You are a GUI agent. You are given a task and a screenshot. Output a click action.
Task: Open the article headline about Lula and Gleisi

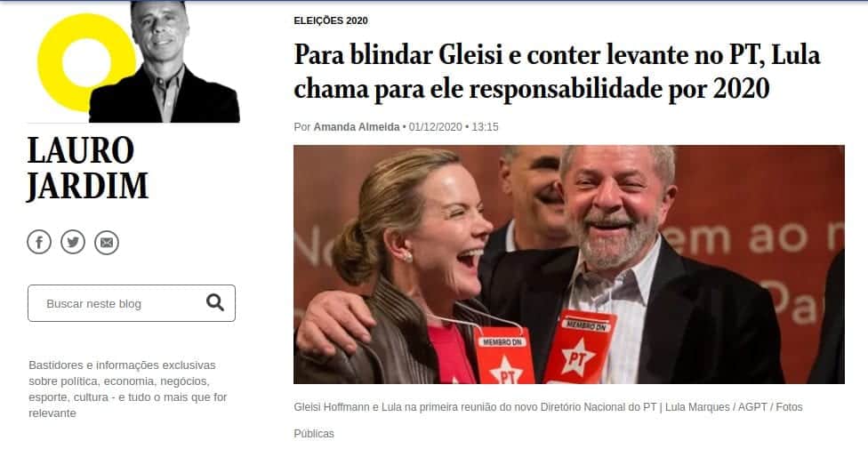(x=557, y=72)
